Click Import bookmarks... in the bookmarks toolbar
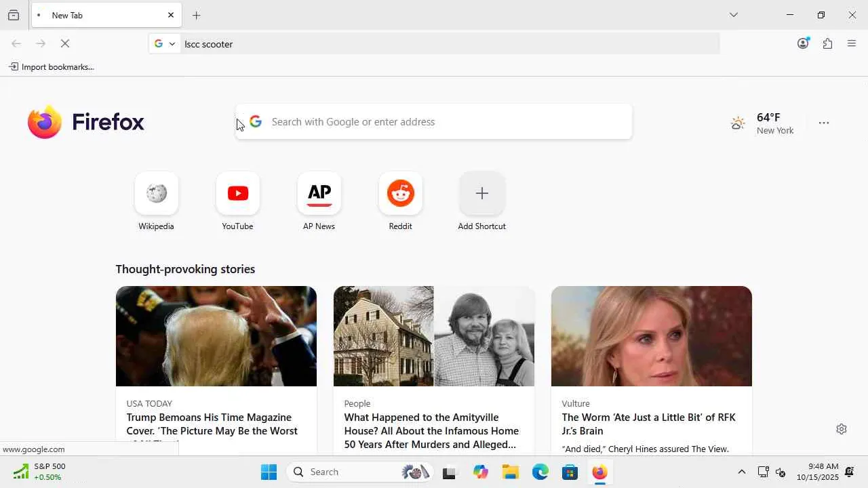 click(x=52, y=66)
